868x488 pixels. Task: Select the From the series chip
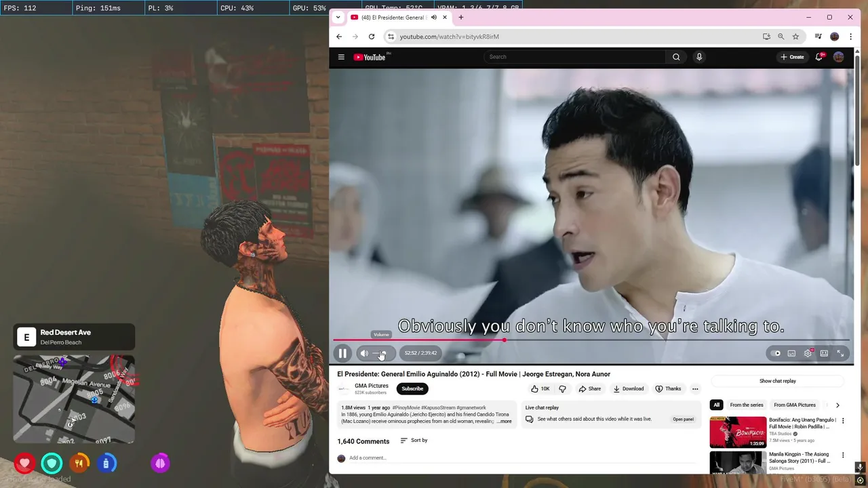pyautogui.click(x=747, y=405)
